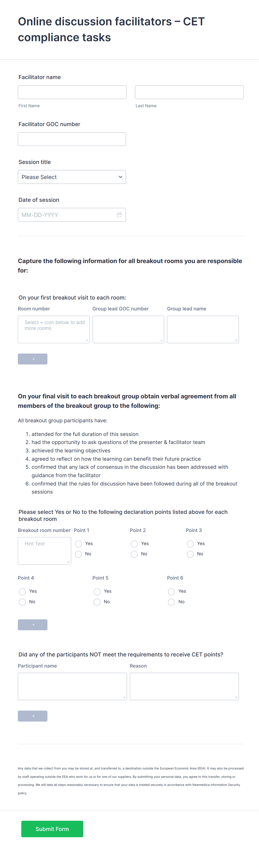
Task: Select No for Point 6
Action: tap(171, 602)
